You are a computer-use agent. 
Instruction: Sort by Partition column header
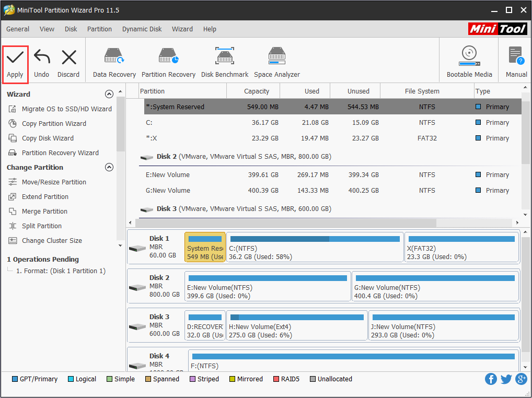[x=183, y=91]
